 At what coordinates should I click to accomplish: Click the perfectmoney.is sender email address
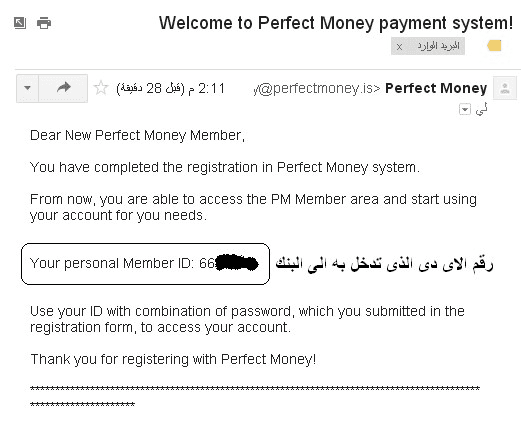coord(317,89)
